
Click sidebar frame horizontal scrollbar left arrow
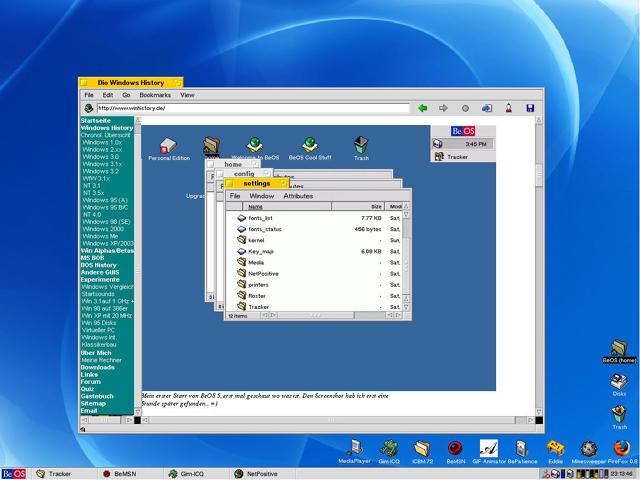[x=84, y=420]
